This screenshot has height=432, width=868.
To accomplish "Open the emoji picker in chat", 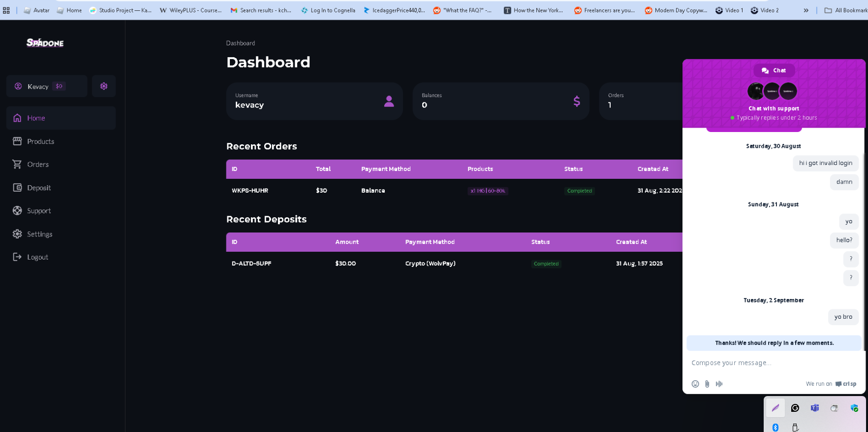I will tap(695, 384).
